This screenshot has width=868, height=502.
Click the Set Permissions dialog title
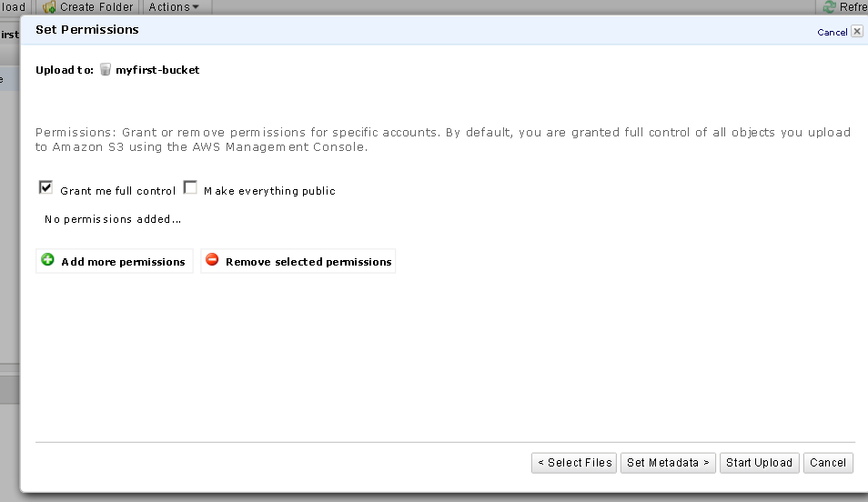[x=87, y=30]
